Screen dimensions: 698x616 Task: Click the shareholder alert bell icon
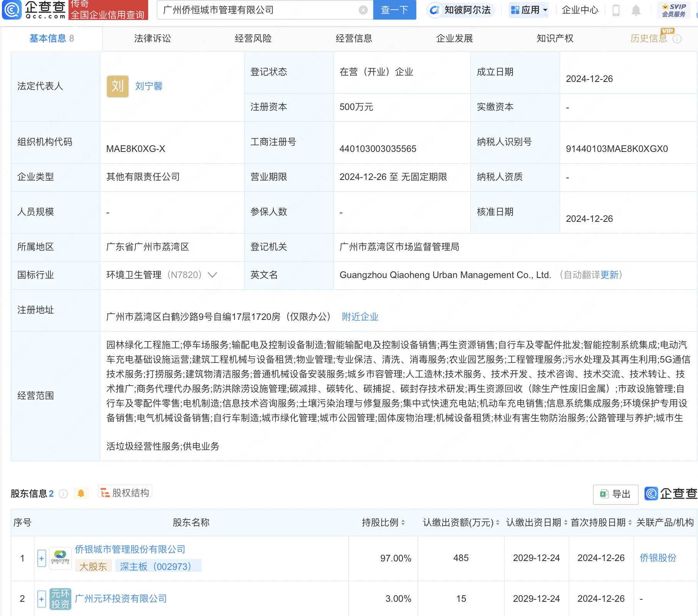tap(81, 493)
